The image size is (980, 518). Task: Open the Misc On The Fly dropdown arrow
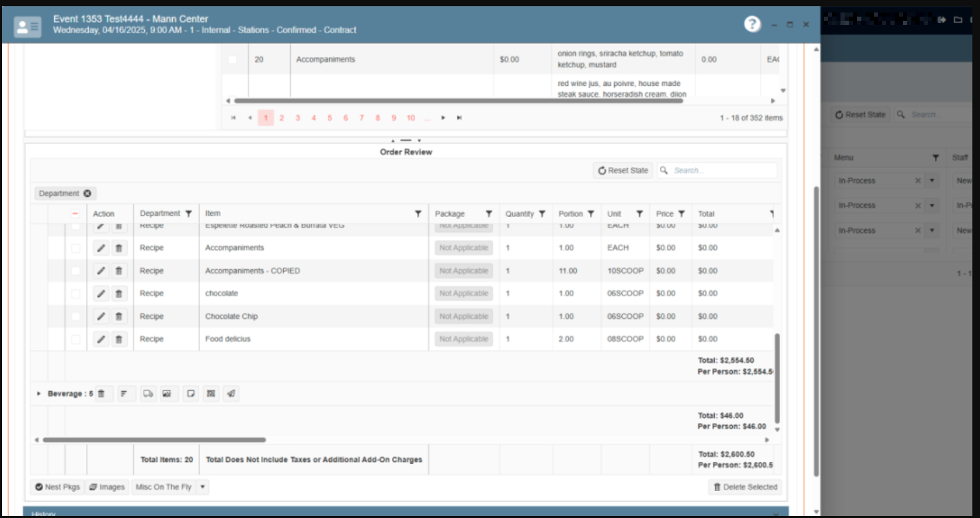click(x=203, y=487)
